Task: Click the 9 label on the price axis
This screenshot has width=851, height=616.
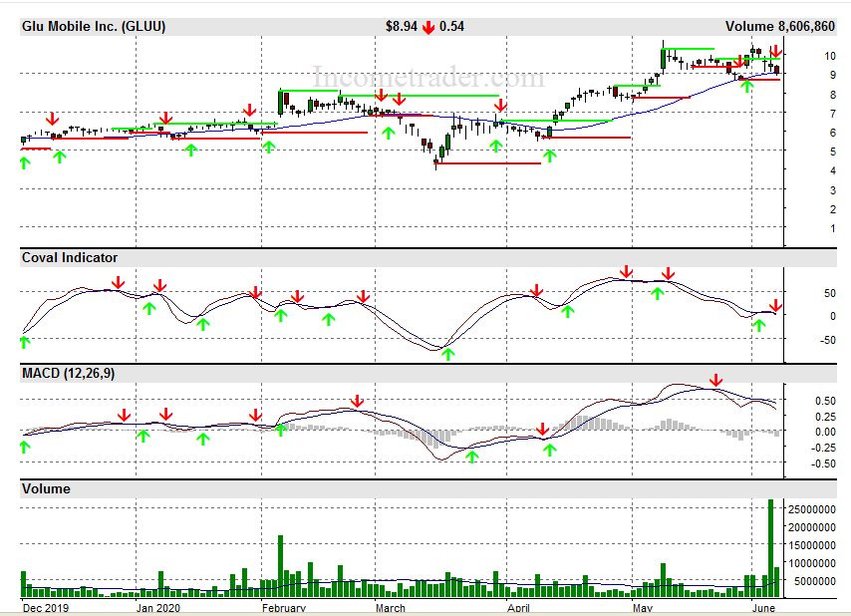Action: [832, 76]
